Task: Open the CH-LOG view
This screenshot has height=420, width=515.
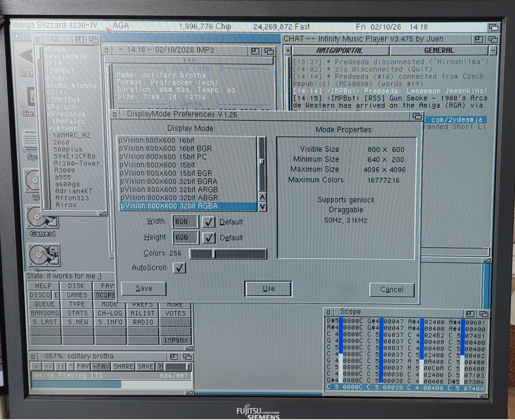Action: click(110, 313)
